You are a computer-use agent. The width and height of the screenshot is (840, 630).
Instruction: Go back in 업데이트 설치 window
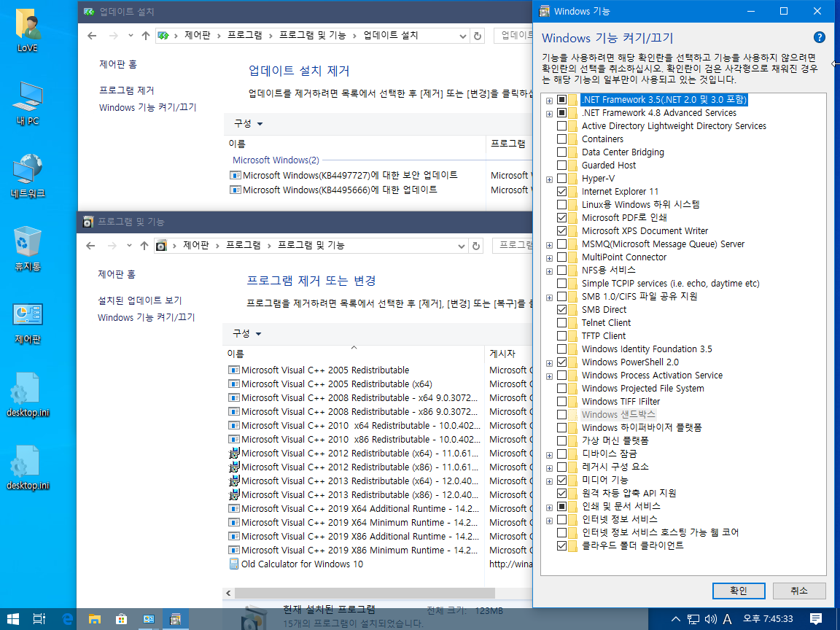click(x=92, y=35)
